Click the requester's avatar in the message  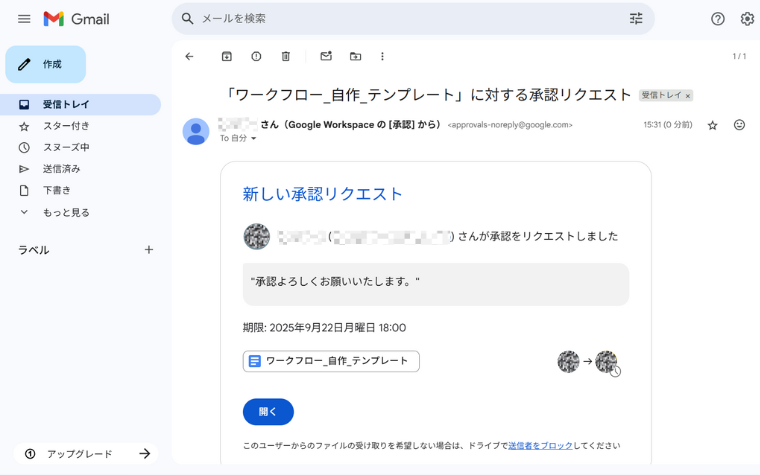[256, 237]
